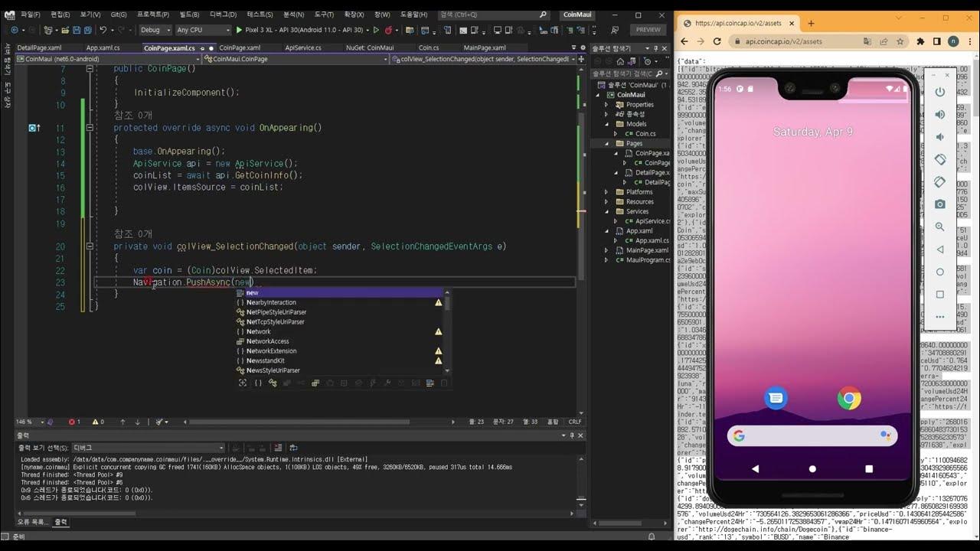This screenshot has height=551, width=980.
Task: Switch to the DetailPage.xaml tab
Action: 39,47
